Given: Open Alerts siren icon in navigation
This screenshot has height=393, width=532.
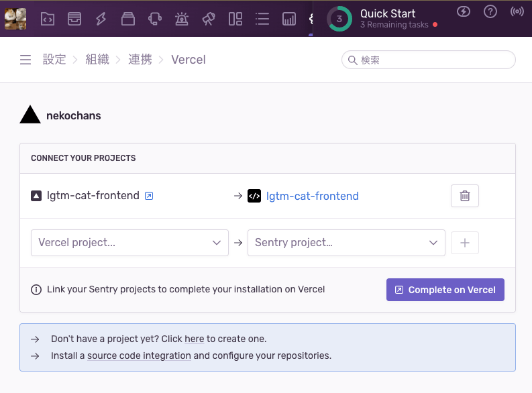Looking at the screenshot, I should point(182,19).
